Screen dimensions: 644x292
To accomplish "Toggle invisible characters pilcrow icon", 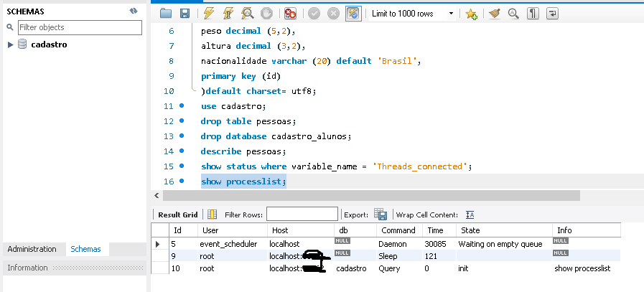I will (533, 14).
